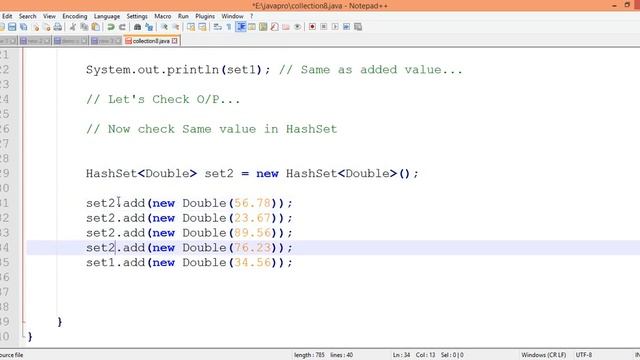Image resolution: width=640 pixels, height=360 pixels.
Task: Click Run Macro Multiple Times icon
Action: (347, 27)
